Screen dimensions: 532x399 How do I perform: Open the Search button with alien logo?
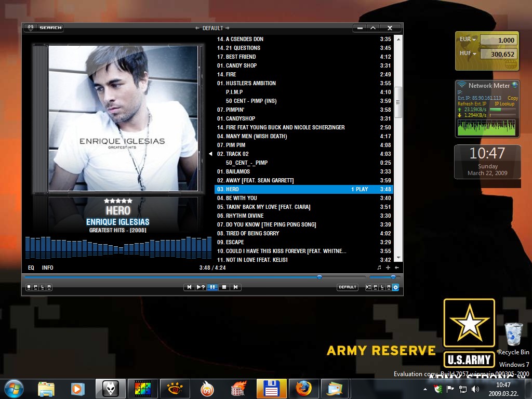tap(44, 28)
